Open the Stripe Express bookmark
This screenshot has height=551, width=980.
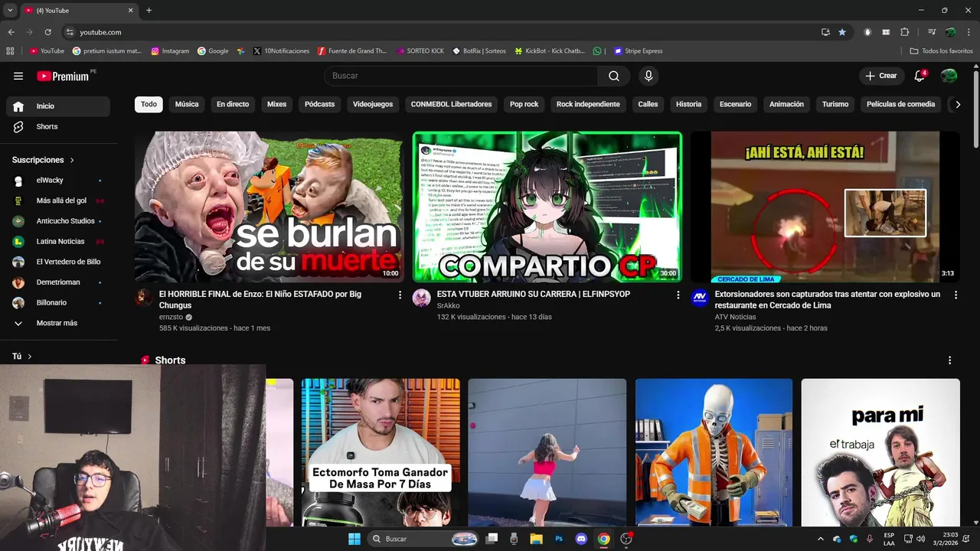coord(638,51)
